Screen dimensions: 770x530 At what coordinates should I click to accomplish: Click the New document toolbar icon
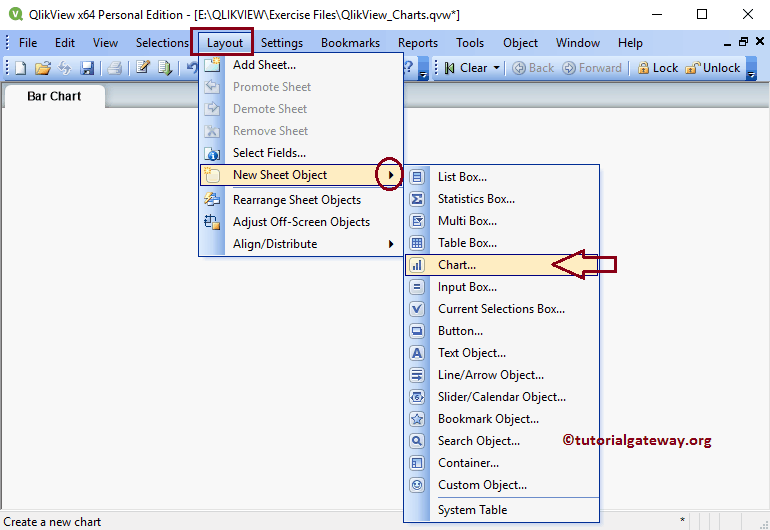[21, 68]
